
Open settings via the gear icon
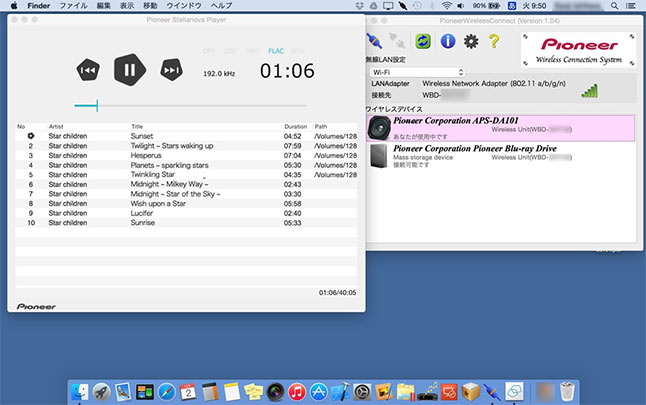tap(471, 41)
